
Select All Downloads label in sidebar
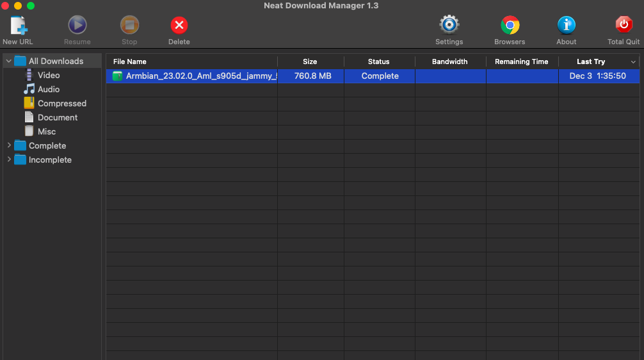click(x=56, y=61)
